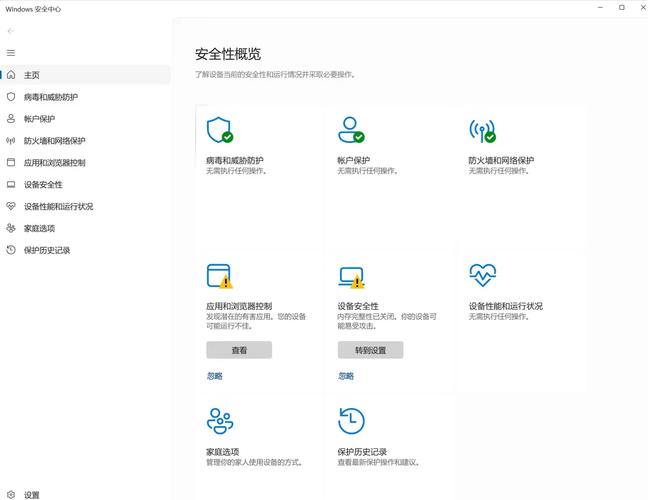Click the 帐户保护 tile title
This screenshot has width=648, height=500.
coord(354,160)
